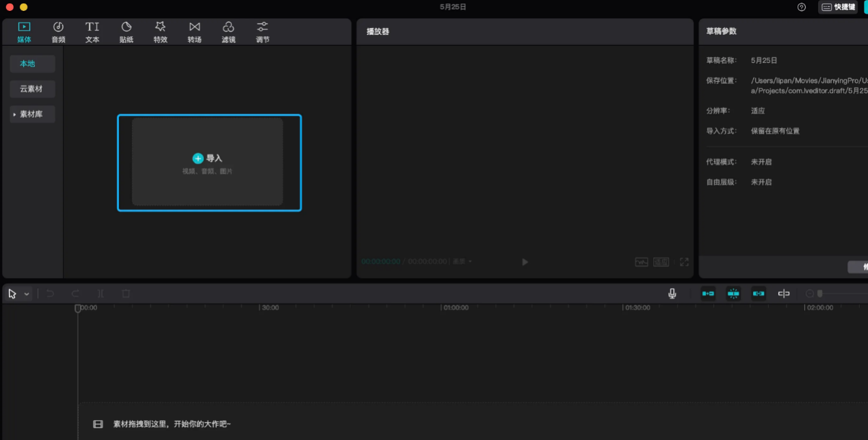Screen dimensions: 868x440
Task: Open the 文本 text tab
Action: 92,32
